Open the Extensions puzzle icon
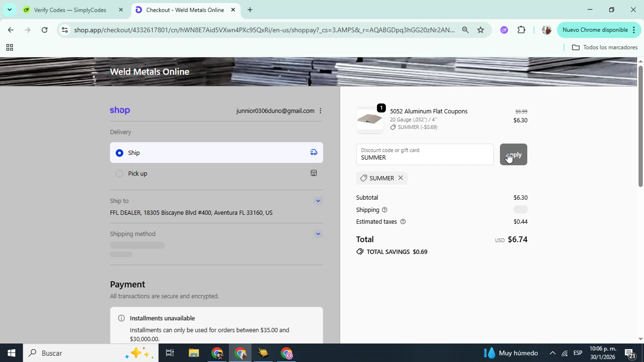644x362 pixels. point(521,30)
